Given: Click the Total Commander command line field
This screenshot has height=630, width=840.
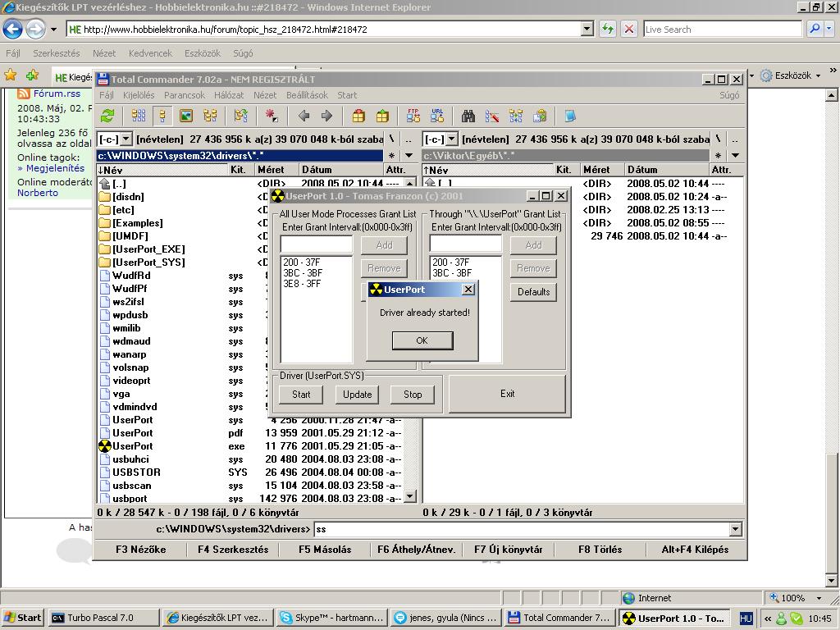Looking at the screenshot, I should [521, 529].
